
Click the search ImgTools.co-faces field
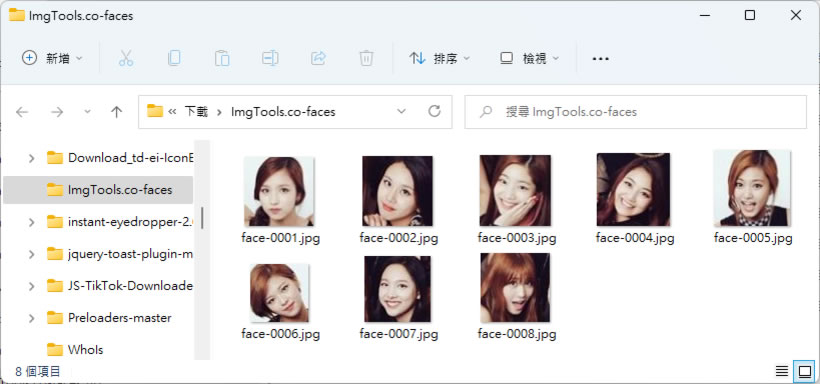(x=635, y=111)
